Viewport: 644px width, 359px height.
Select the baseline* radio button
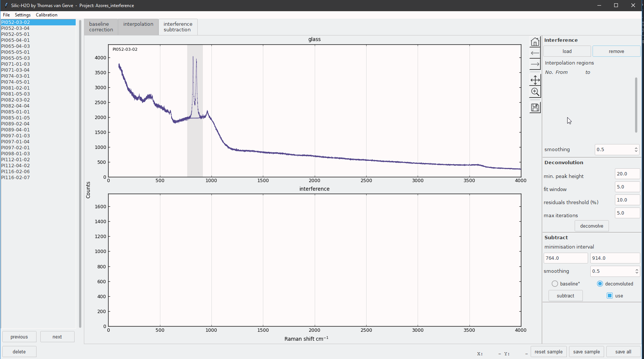pos(555,284)
